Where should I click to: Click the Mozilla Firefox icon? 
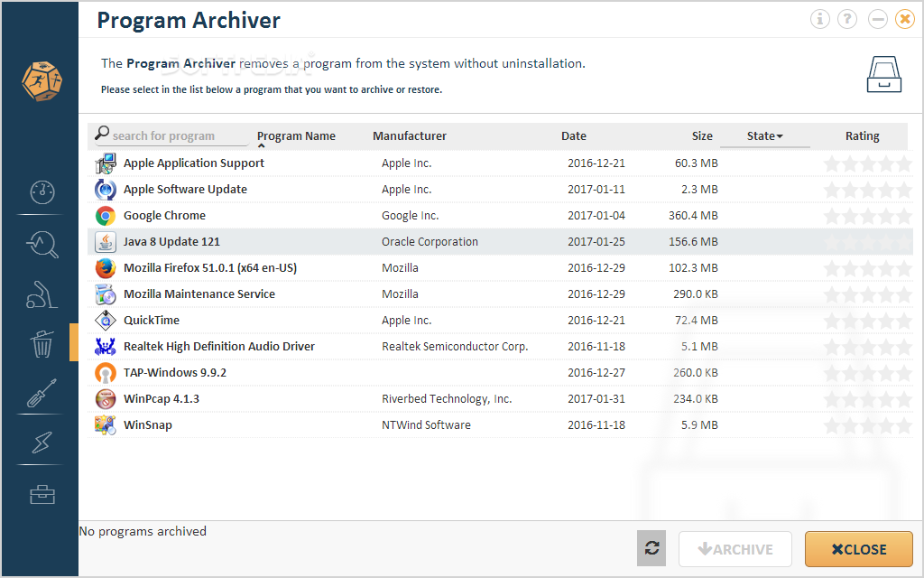(x=106, y=267)
